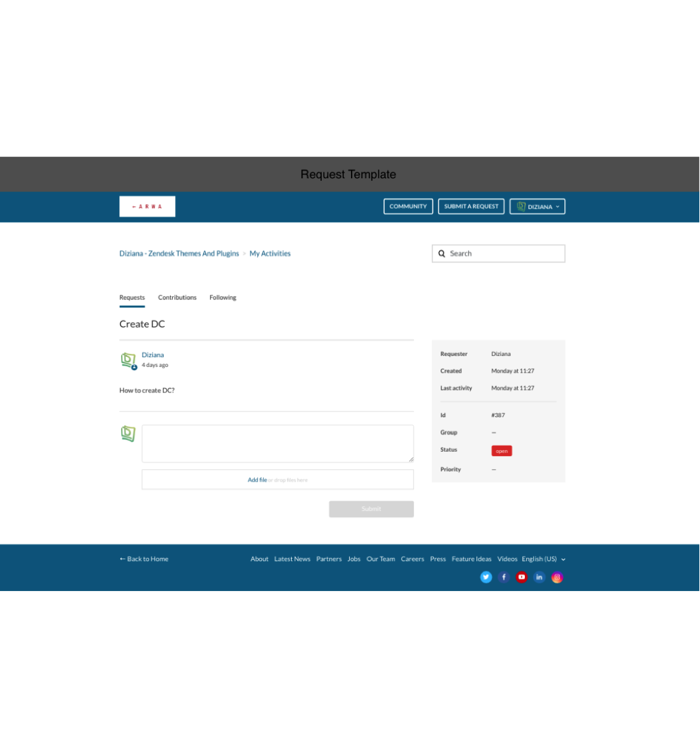Screen dimensions: 700x742
Task: Select the Requests tab
Action: pyautogui.click(x=132, y=297)
